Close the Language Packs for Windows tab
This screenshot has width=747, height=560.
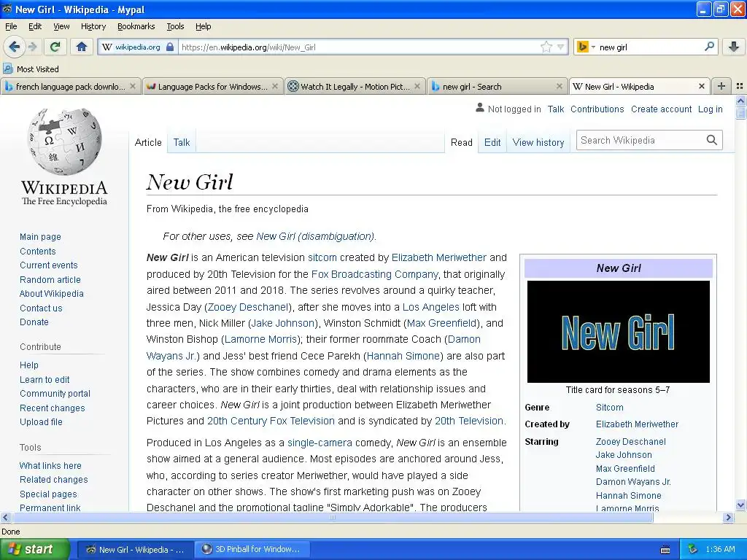coord(275,86)
